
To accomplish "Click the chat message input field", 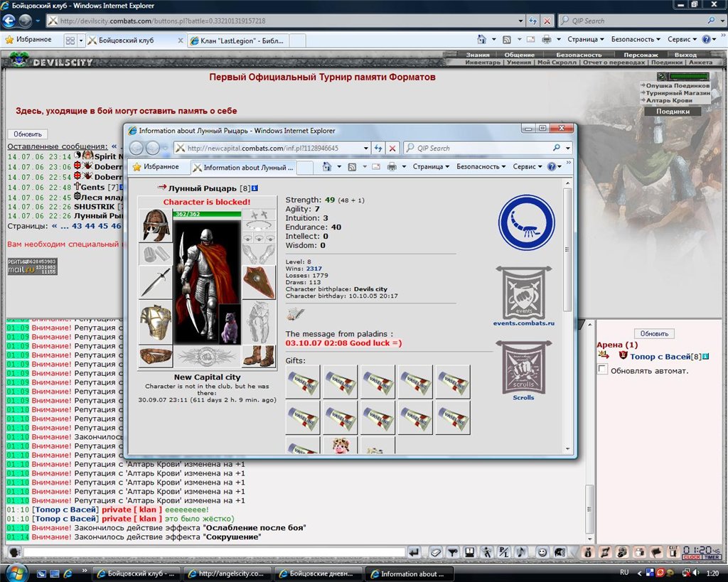I will (215, 552).
